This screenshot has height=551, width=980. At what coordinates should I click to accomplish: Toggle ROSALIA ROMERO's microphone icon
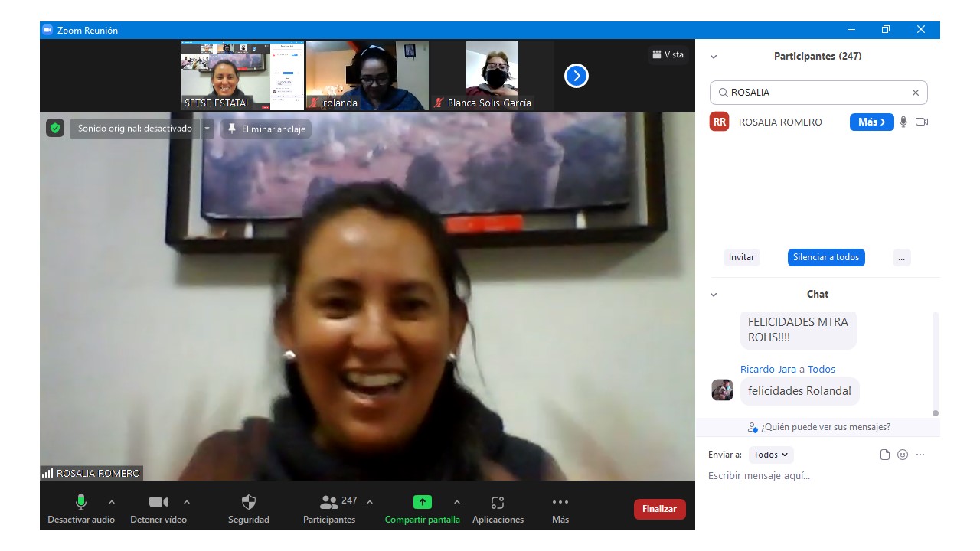pyautogui.click(x=903, y=122)
